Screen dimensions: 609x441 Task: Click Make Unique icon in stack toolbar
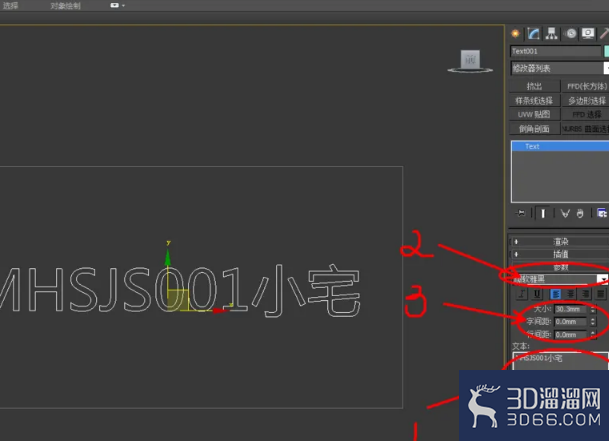click(565, 213)
